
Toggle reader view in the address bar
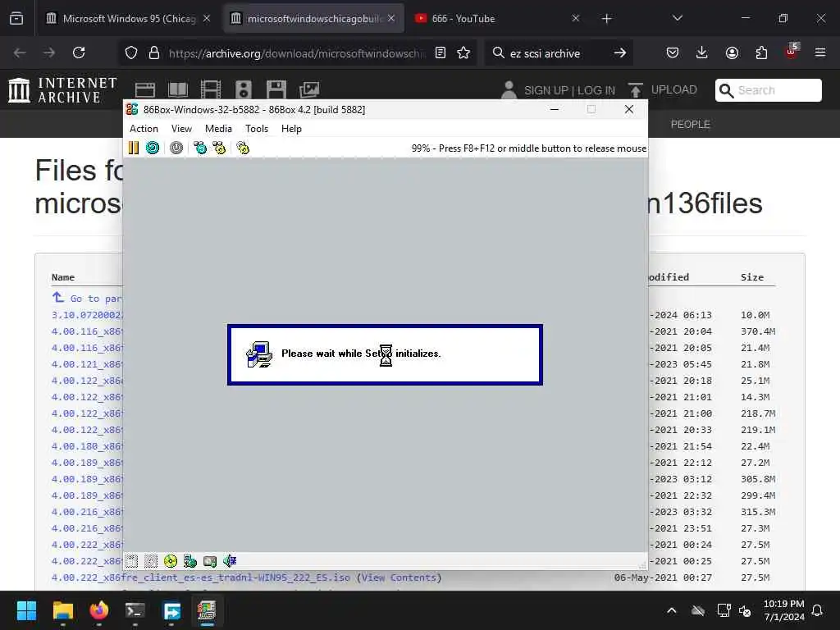[x=441, y=52]
